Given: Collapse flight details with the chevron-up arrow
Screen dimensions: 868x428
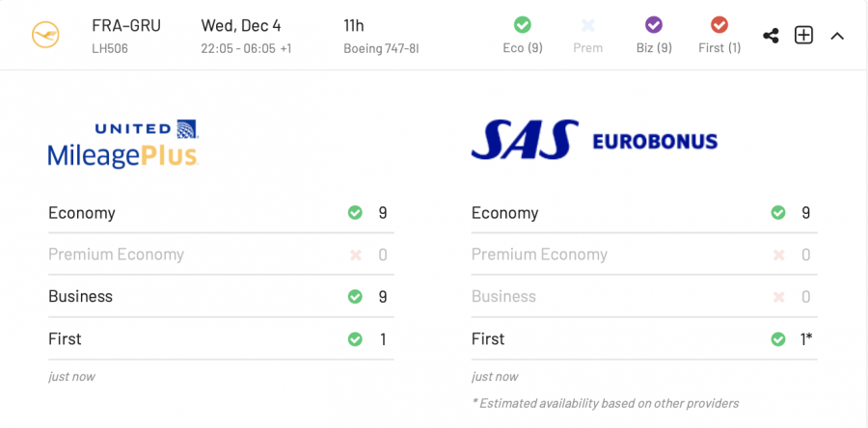Looking at the screenshot, I should click(837, 36).
